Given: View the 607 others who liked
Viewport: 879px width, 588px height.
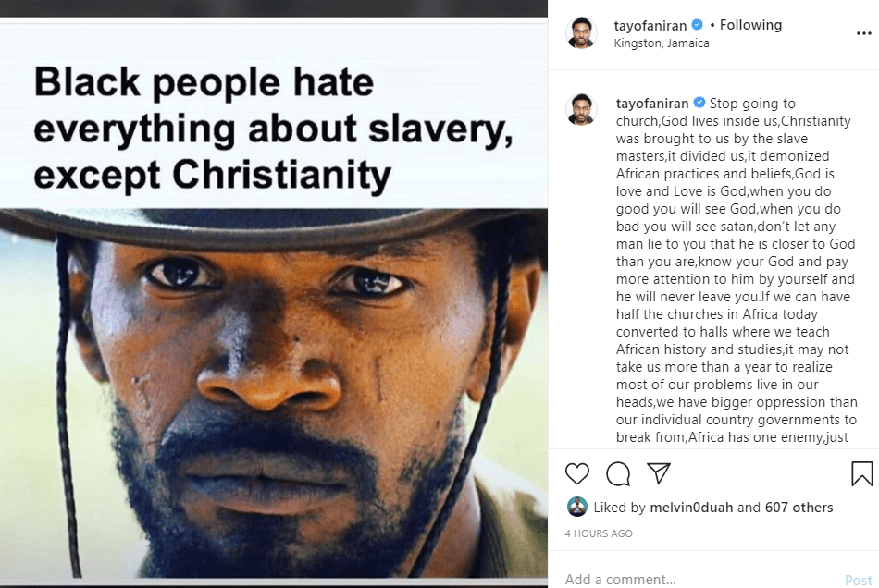Looking at the screenshot, I should (799, 507).
